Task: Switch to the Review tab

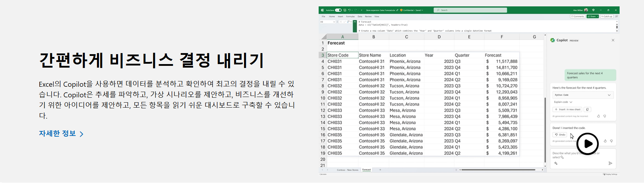Action: pos(368,16)
